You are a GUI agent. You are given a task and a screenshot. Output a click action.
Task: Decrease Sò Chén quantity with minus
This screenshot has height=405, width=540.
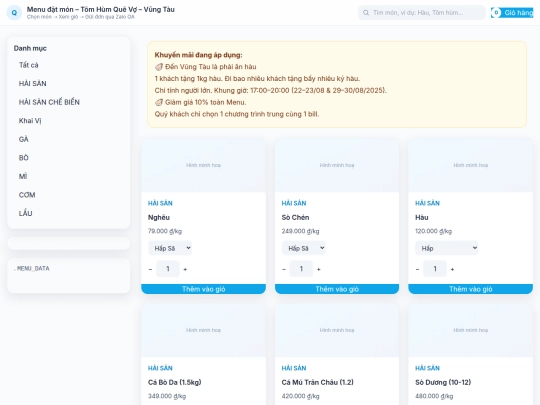[x=284, y=269]
